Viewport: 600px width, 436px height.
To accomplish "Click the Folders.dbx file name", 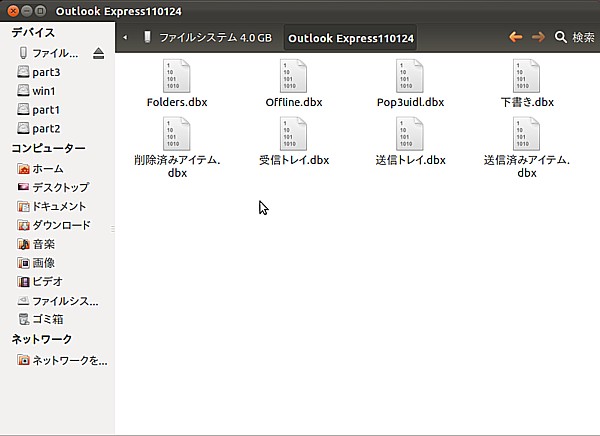I will pyautogui.click(x=177, y=102).
